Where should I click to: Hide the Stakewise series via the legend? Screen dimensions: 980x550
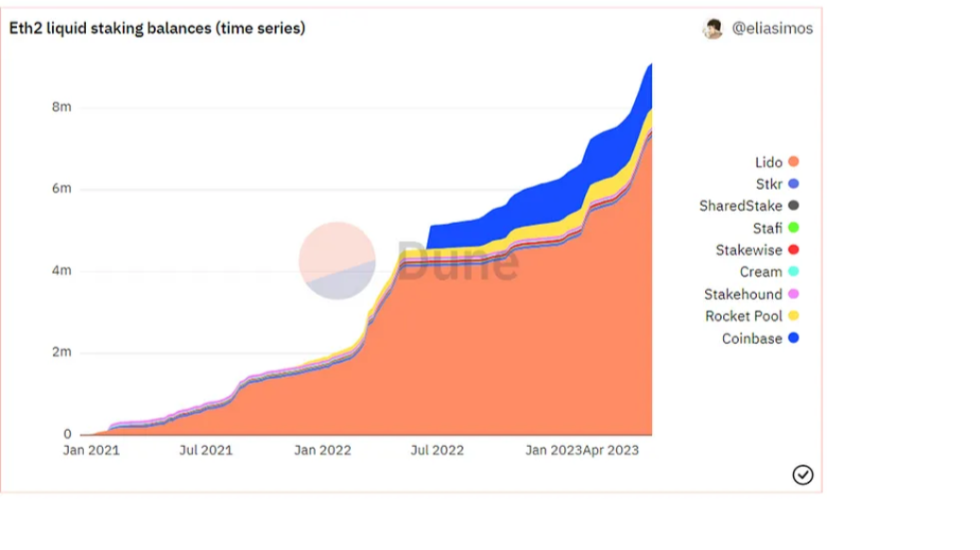748,250
